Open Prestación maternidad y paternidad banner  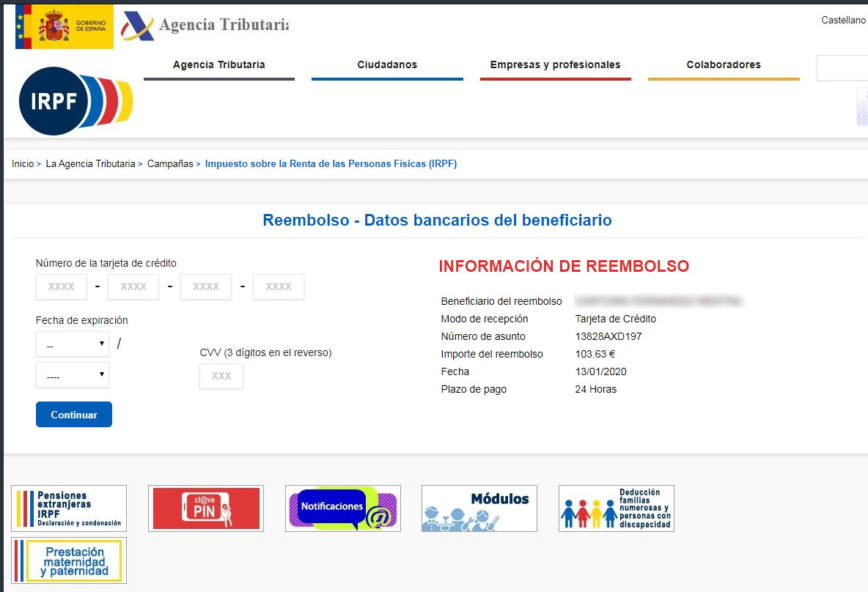69,560
